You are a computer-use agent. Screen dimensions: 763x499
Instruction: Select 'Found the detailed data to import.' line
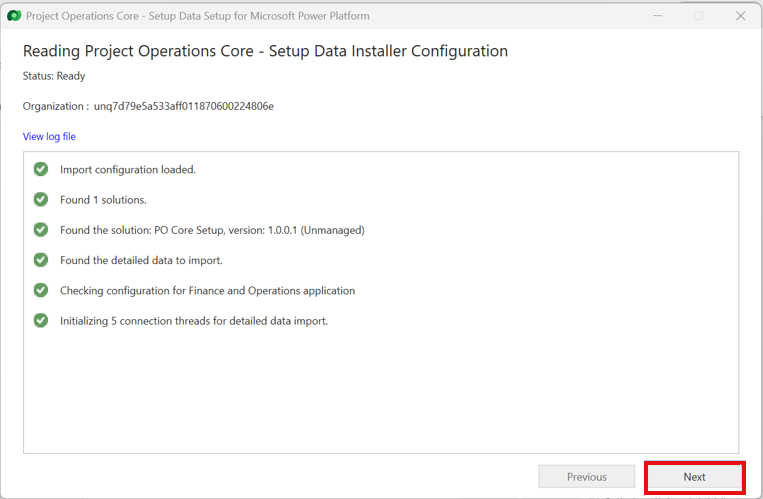click(141, 260)
